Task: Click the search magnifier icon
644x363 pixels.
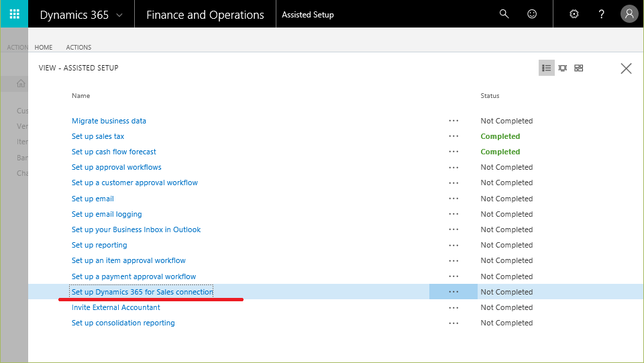Action: coord(504,14)
